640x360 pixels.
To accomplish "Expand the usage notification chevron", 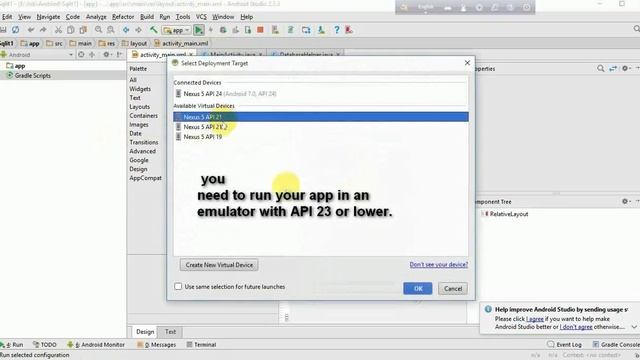I will coord(634,327).
